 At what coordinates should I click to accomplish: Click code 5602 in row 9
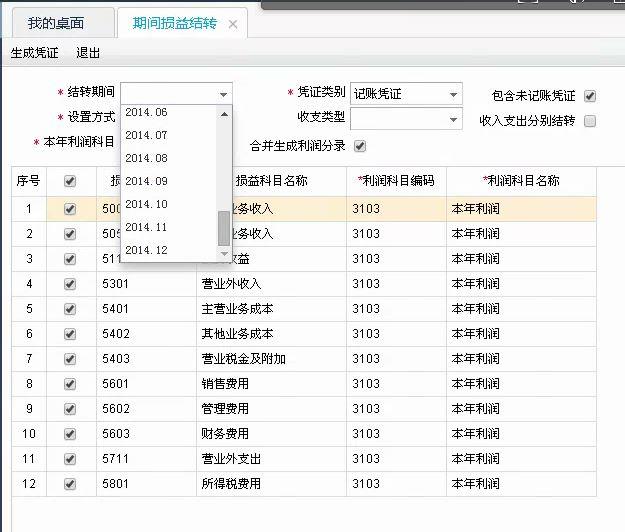click(116, 409)
